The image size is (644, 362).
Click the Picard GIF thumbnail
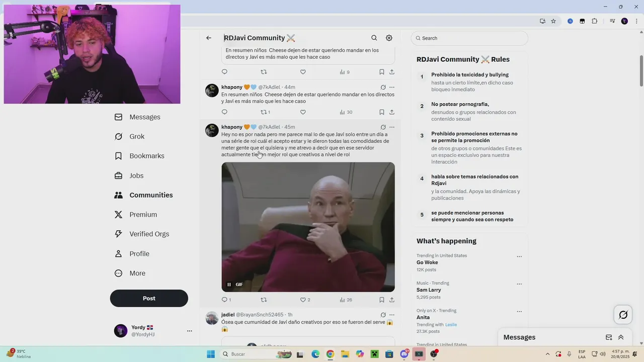[x=308, y=227]
